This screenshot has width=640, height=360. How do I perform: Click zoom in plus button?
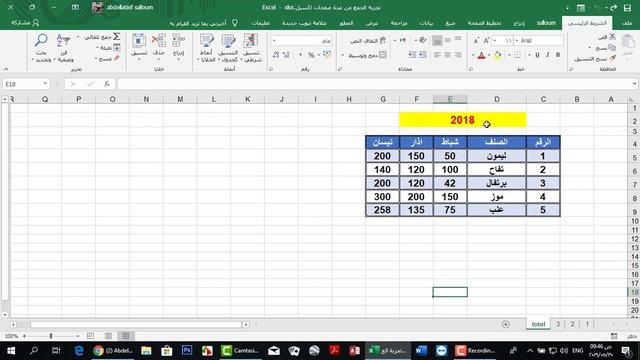click(x=24, y=336)
